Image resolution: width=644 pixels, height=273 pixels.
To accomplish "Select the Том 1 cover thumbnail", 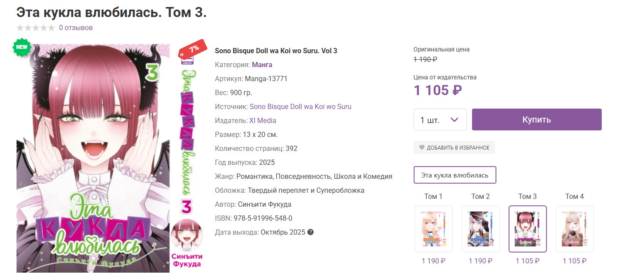I will [433, 229].
